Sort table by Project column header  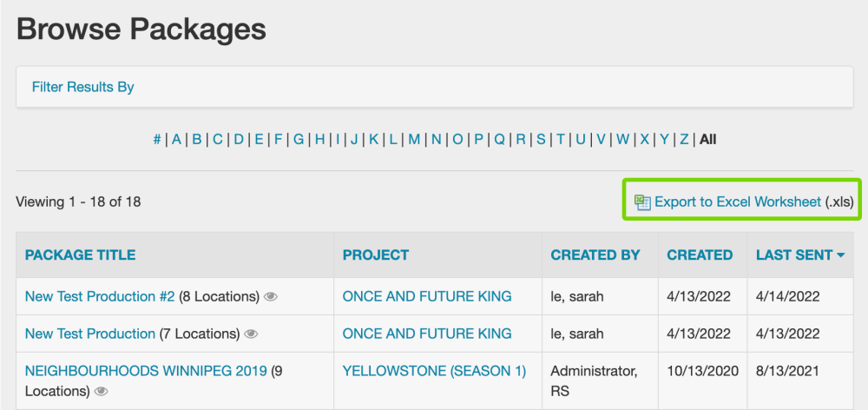pyautogui.click(x=375, y=255)
